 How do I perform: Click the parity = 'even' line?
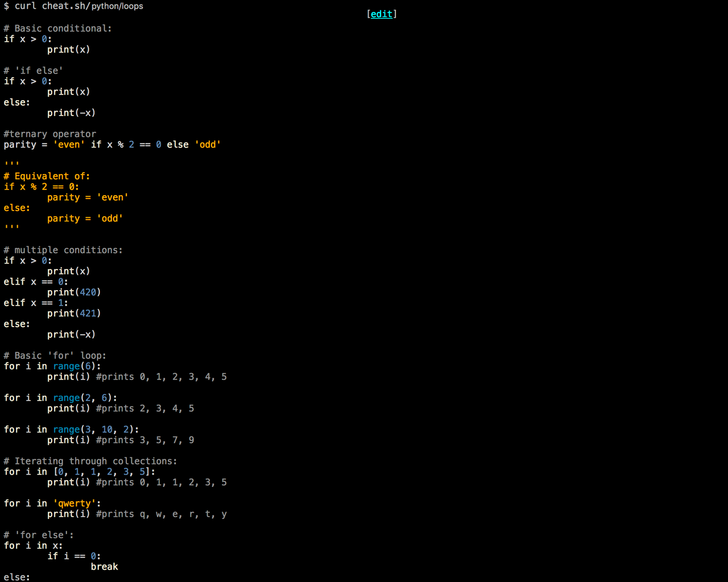(x=88, y=197)
